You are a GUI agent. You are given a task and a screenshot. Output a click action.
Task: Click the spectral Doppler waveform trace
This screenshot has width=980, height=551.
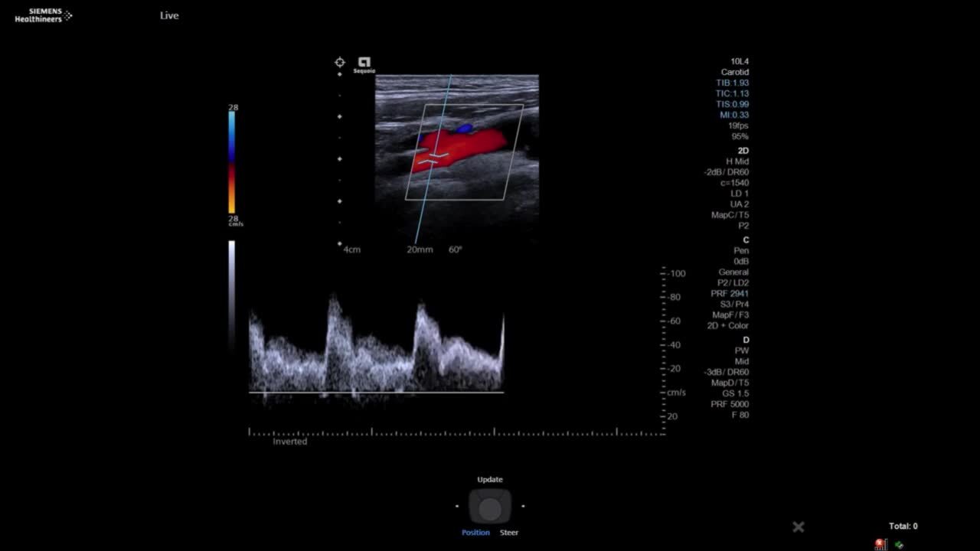(x=376, y=348)
